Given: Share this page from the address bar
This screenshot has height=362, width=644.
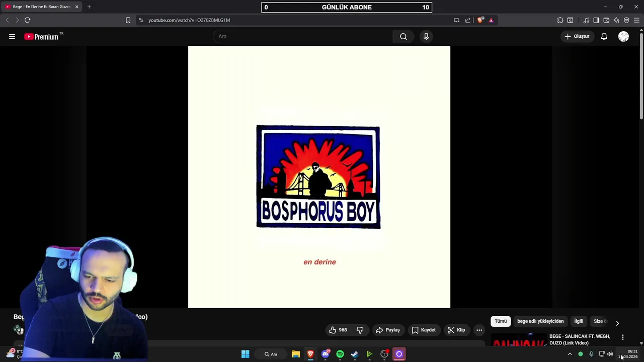Looking at the screenshot, I should click(x=468, y=20).
